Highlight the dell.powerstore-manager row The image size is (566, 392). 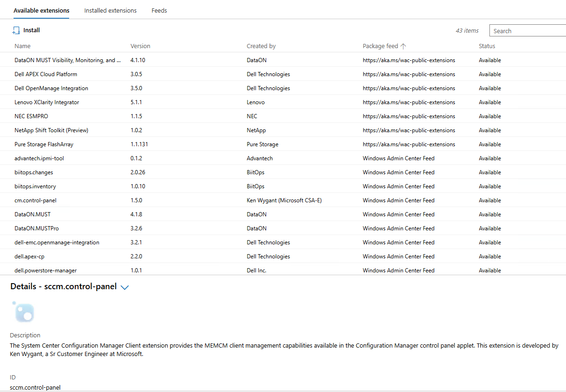click(45, 270)
